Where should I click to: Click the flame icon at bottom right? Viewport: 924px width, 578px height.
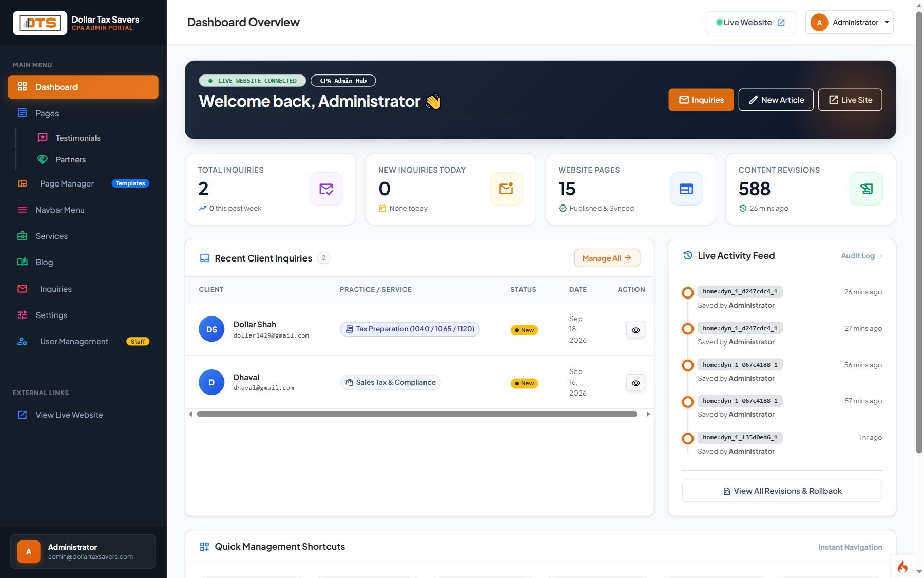pyautogui.click(x=902, y=567)
